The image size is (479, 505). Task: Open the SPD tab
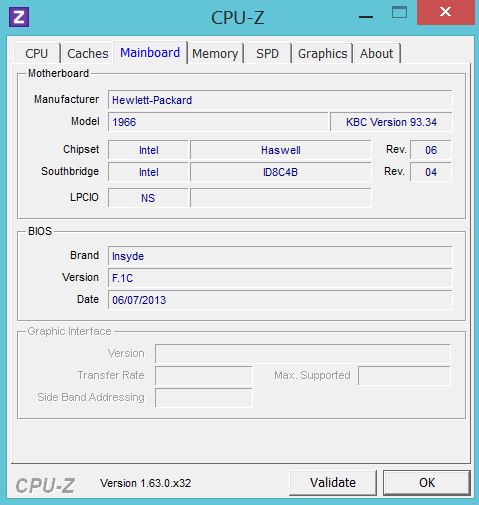coord(267,54)
